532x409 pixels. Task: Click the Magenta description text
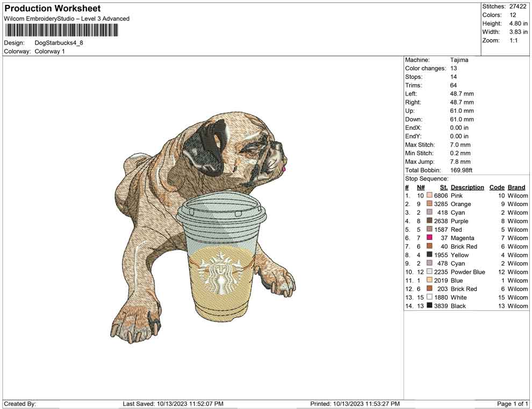463,238
